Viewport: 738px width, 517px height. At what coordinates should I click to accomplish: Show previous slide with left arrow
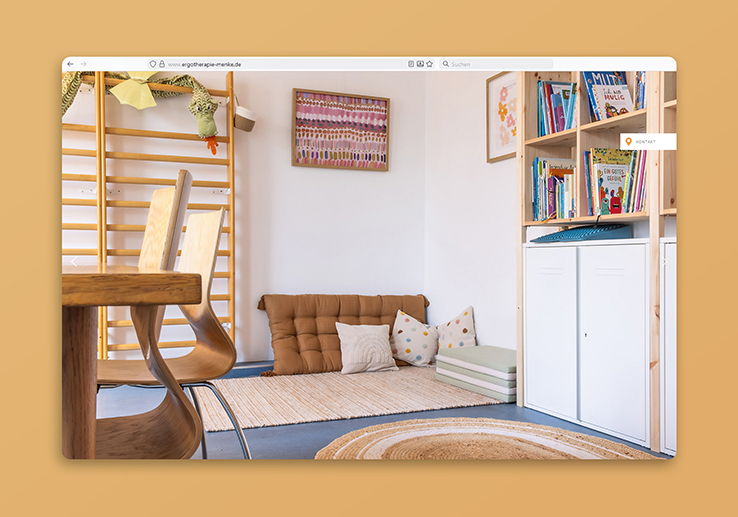click(73, 262)
